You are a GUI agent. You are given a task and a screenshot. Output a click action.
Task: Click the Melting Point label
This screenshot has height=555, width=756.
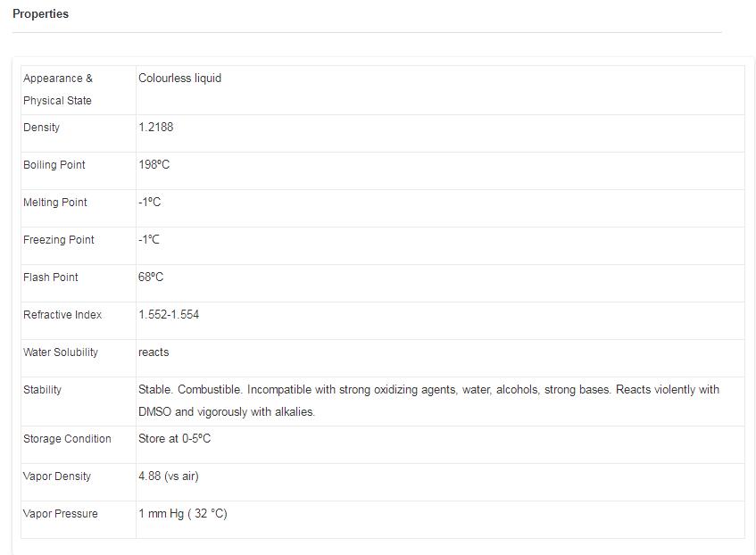55,203
